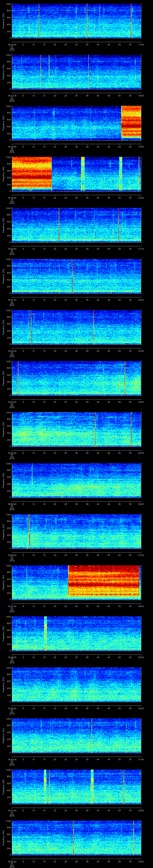Open the spectrogram panel starting at 18:30:00

point(76,736)
